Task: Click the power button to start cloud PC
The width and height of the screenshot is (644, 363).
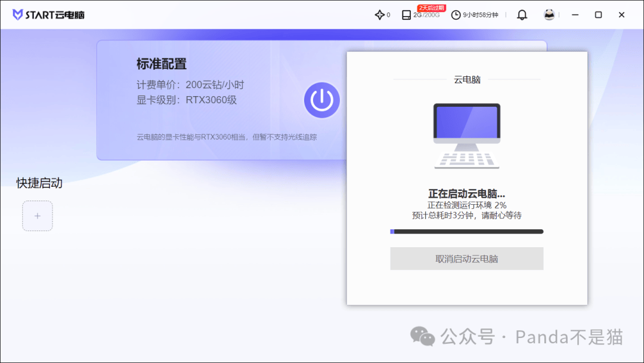Action: pyautogui.click(x=321, y=100)
